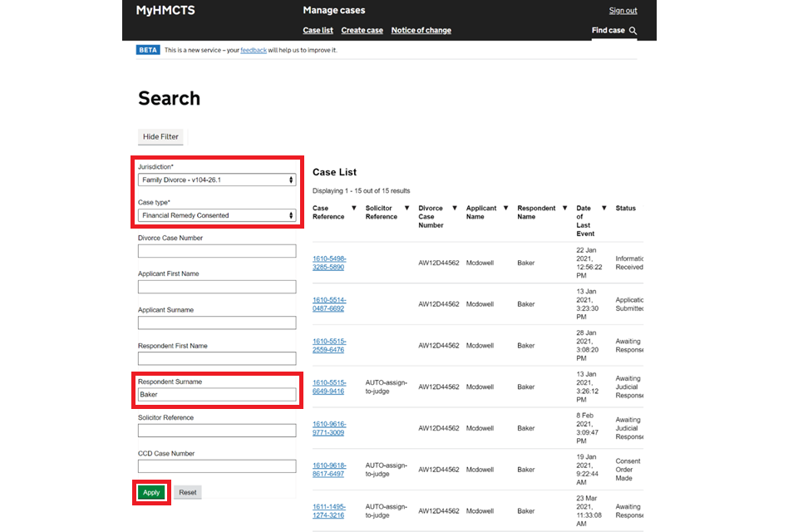The width and height of the screenshot is (798, 532).
Task: Reset the search filters
Action: click(188, 492)
